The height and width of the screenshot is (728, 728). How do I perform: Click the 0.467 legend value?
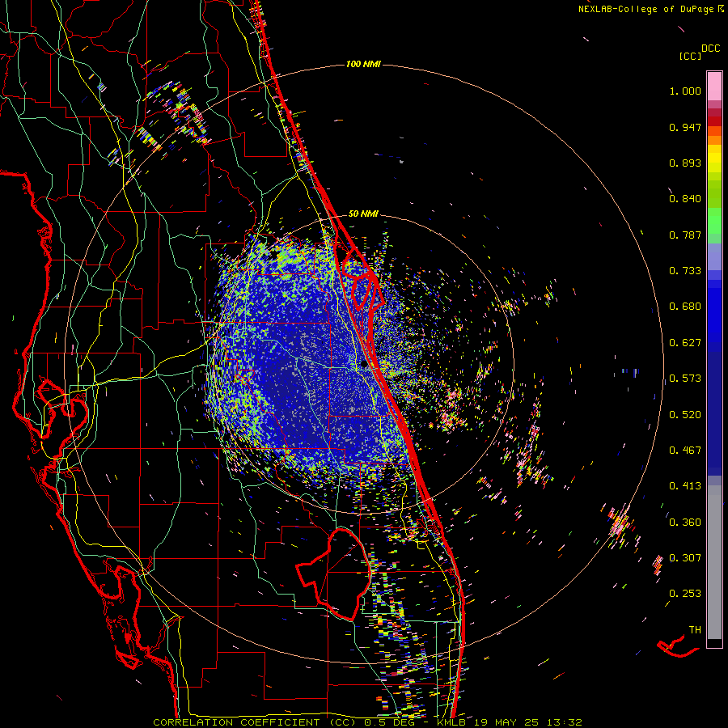(685, 451)
